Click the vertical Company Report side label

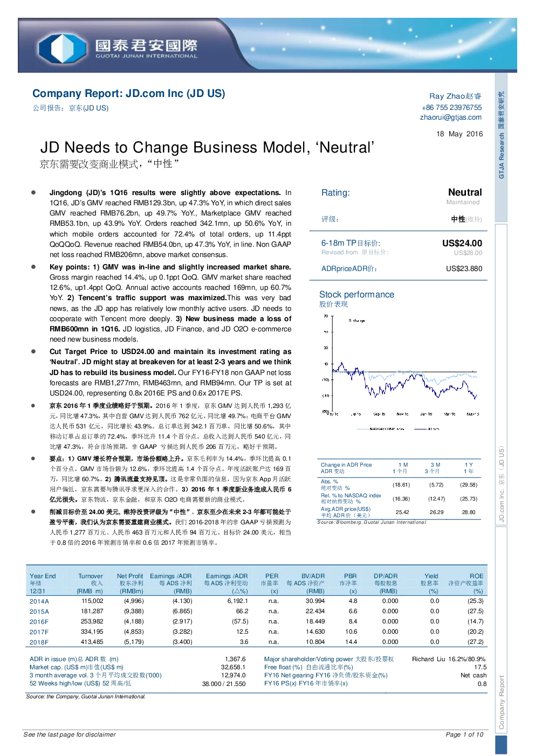pos(501,702)
